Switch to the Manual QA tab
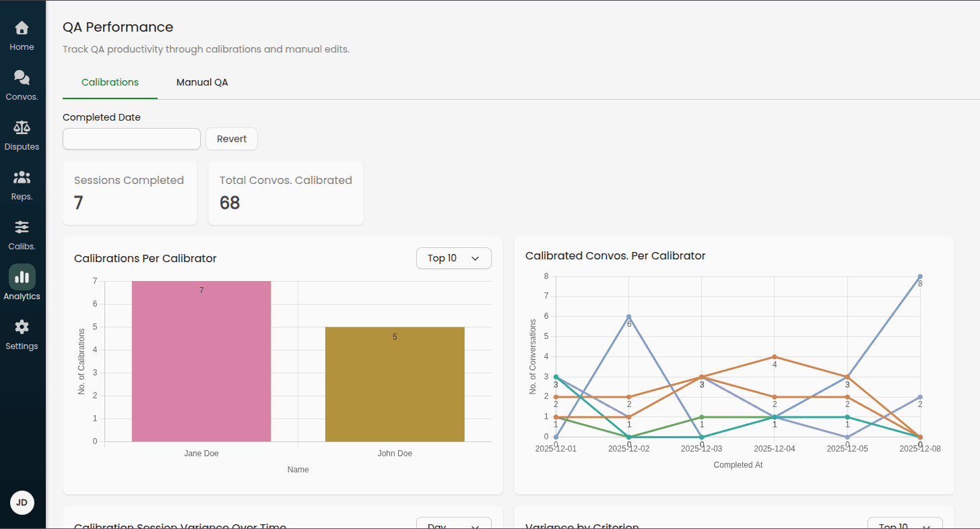 [x=202, y=82]
